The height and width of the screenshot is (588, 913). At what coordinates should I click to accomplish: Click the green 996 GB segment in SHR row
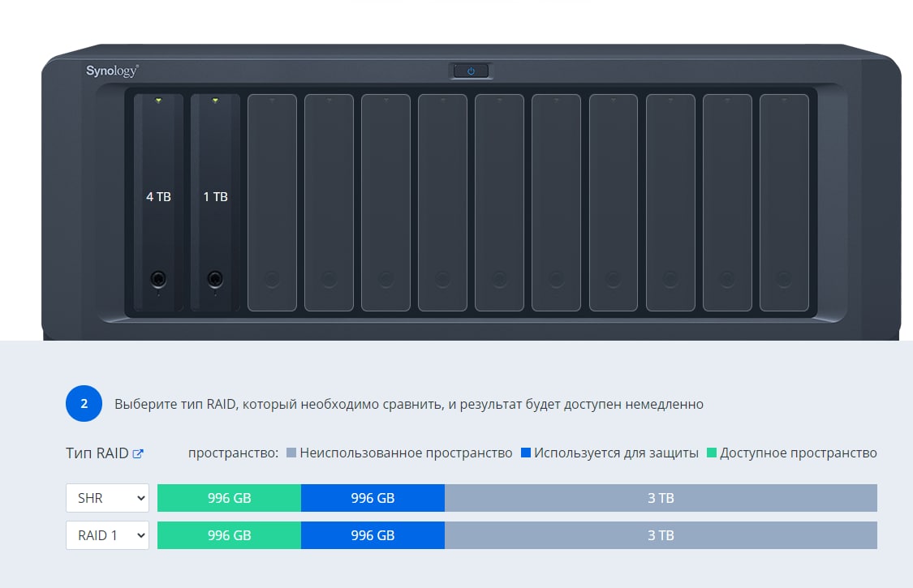pyautogui.click(x=230, y=498)
